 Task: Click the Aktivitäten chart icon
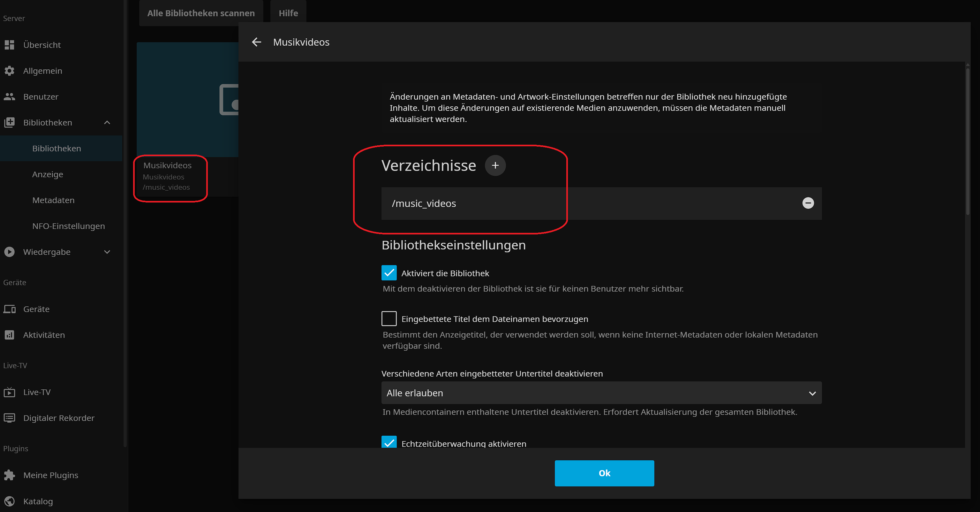point(10,335)
